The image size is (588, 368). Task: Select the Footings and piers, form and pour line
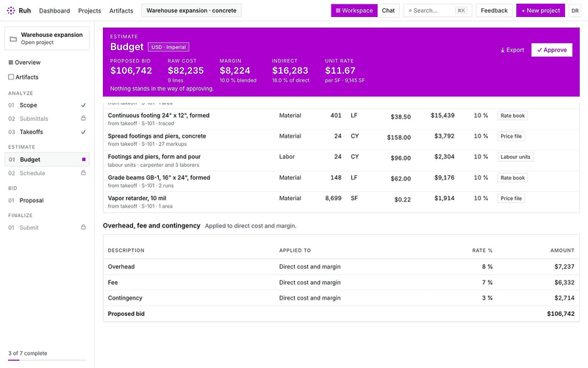click(x=341, y=160)
